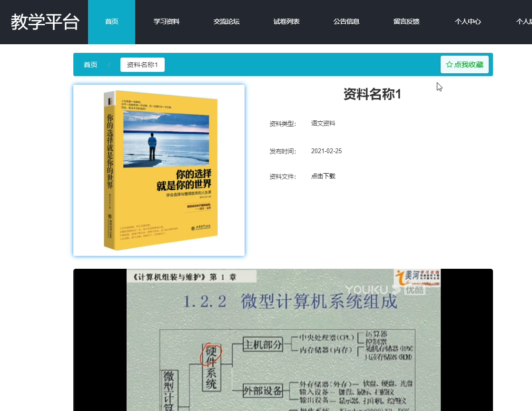Click the 资料类型 label
The height and width of the screenshot is (411, 532).
pyautogui.click(x=283, y=124)
